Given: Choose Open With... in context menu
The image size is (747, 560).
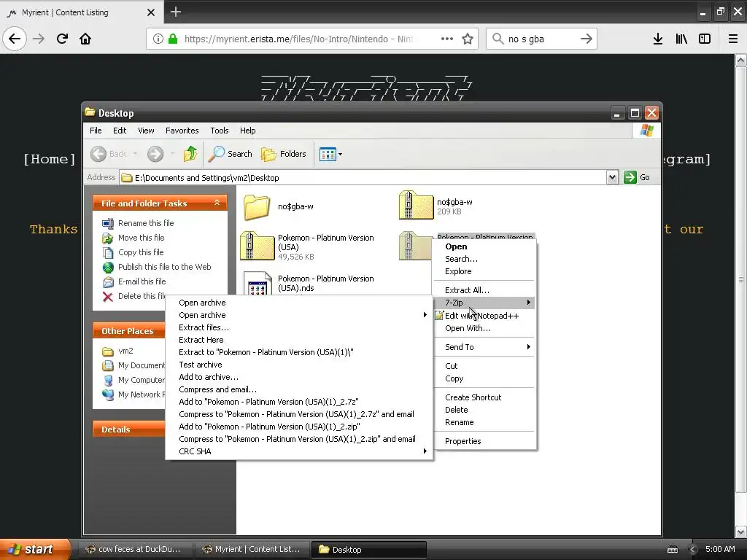Looking at the screenshot, I should coord(484,328).
